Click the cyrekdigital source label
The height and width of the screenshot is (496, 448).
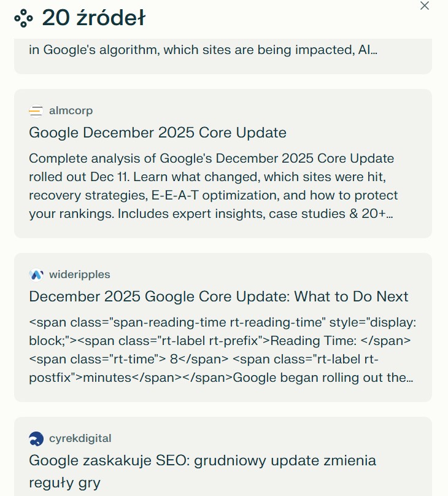click(x=79, y=439)
